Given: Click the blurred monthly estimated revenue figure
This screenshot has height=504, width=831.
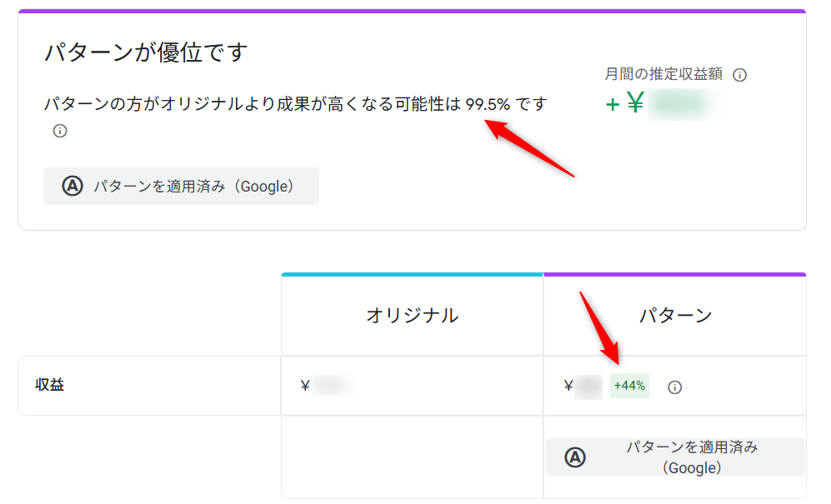Looking at the screenshot, I should click(679, 105).
